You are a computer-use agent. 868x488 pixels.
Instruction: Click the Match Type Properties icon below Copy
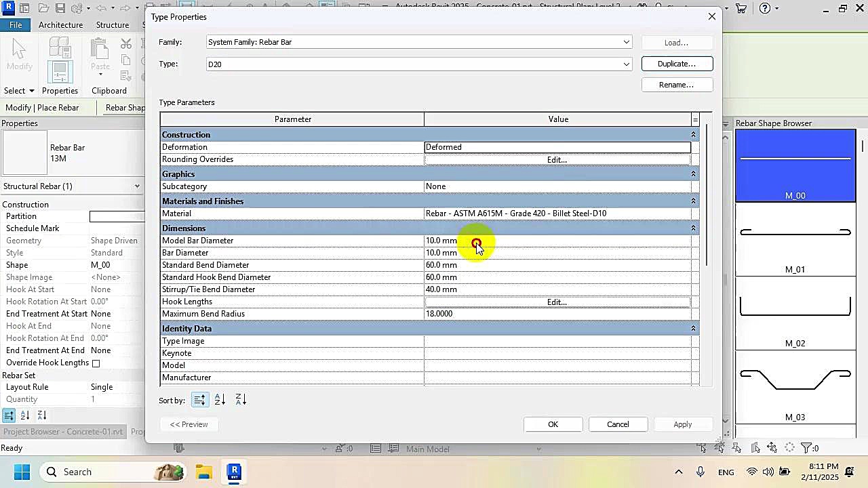coord(126,75)
